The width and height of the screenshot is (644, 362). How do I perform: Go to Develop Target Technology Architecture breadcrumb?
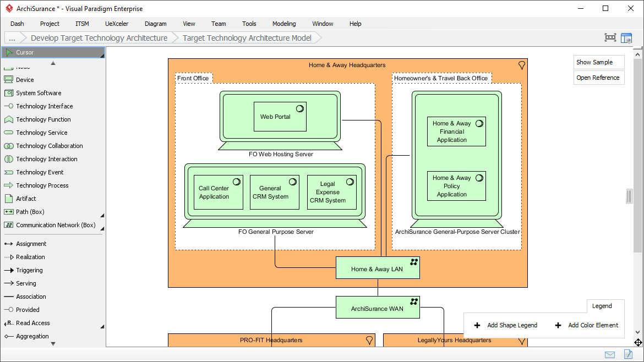tap(99, 38)
